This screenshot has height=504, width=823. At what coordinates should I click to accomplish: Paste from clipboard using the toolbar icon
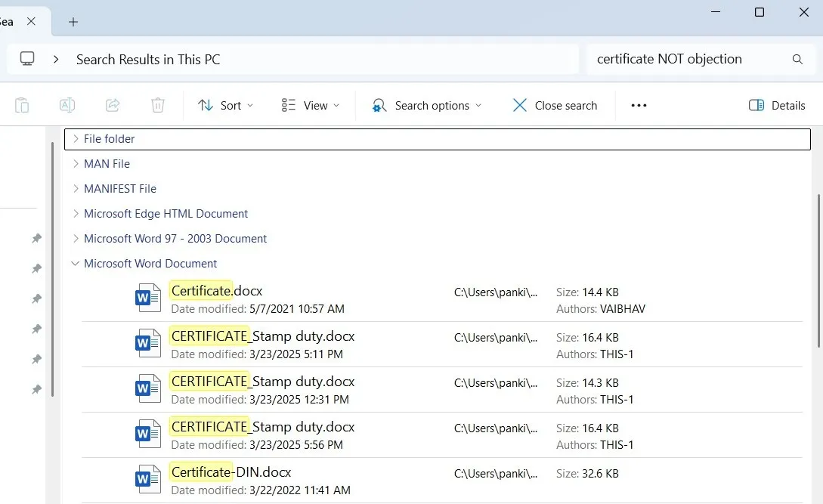[22, 105]
